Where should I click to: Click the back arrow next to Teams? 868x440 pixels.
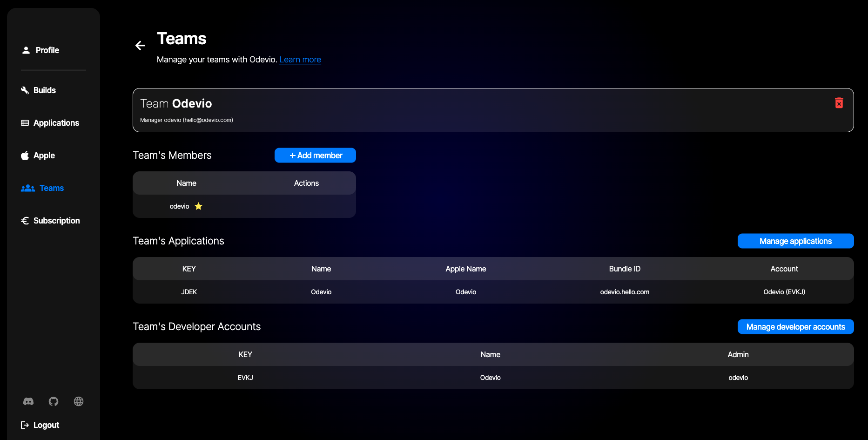pyautogui.click(x=140, y=46)
